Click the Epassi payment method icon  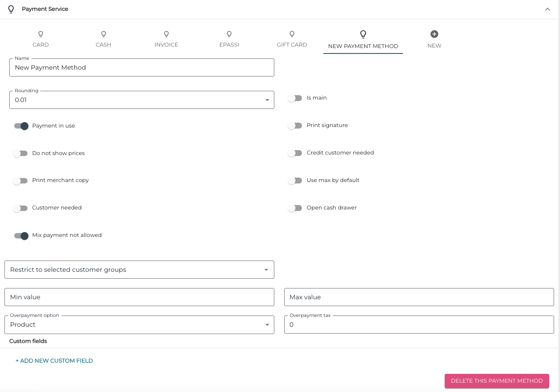229,34
